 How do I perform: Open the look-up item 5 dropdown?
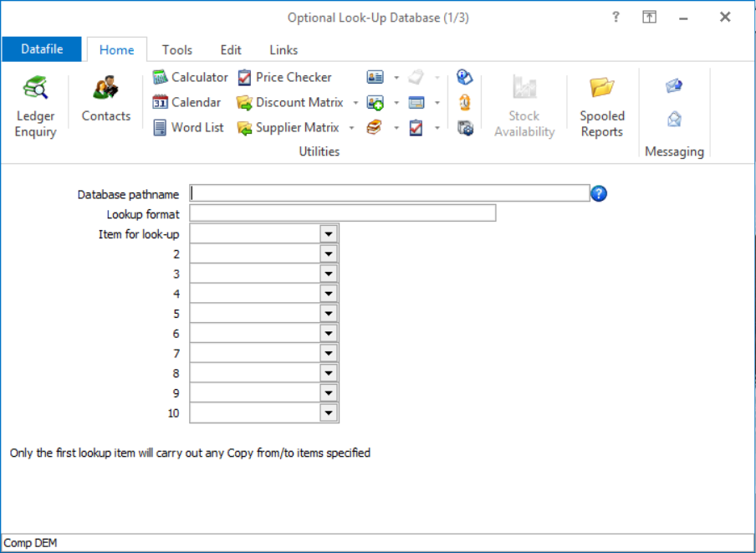pos(329,314)
